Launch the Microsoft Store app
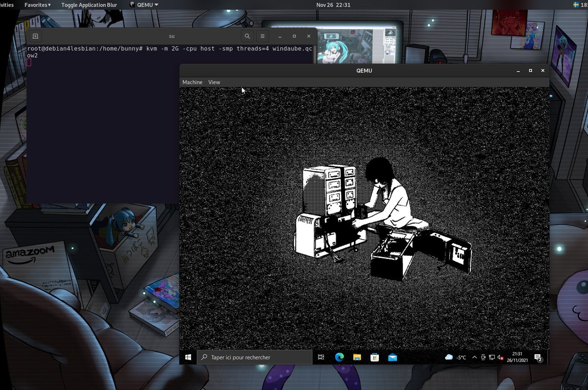 (375, 357)
